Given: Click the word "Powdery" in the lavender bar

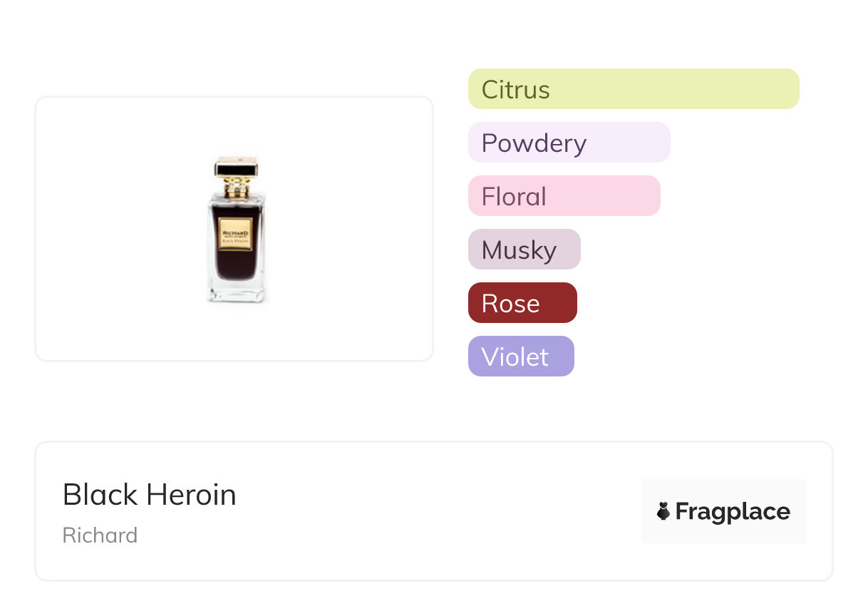Looking at the screenshot, I should click(x=534, y=143).
